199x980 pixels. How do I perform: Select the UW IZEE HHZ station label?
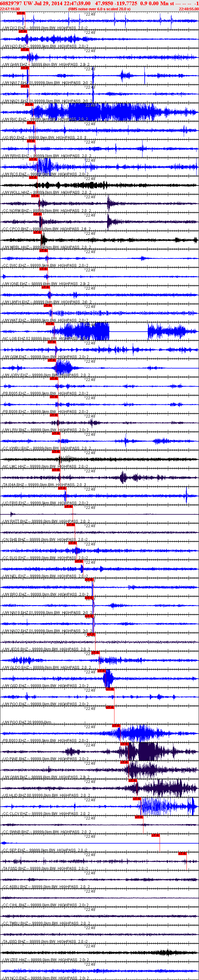[x=45, y=960]
